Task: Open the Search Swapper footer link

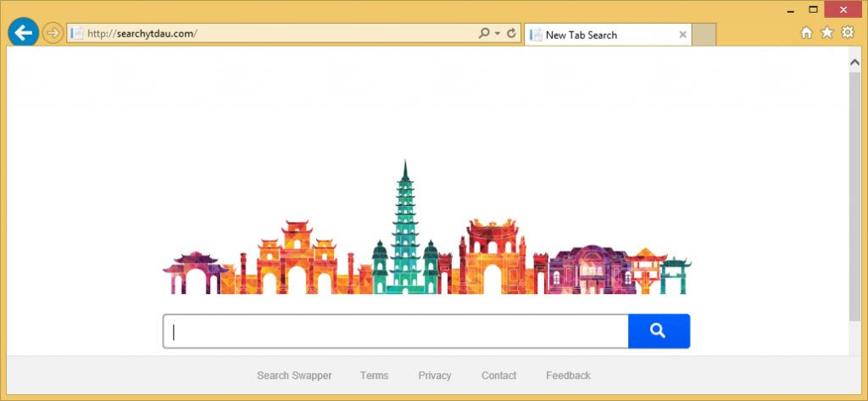Action: (294, 376)
